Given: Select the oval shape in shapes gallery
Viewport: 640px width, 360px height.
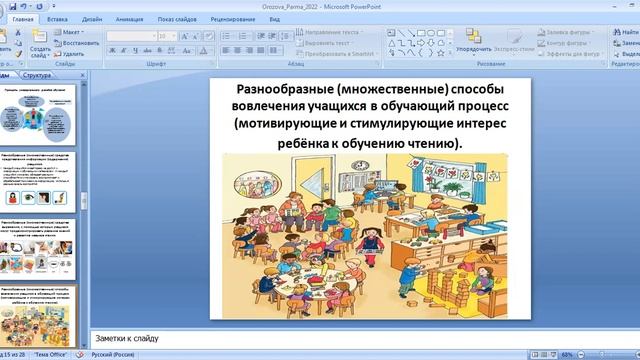Looking at the screenshot, I should pos(431,33).
